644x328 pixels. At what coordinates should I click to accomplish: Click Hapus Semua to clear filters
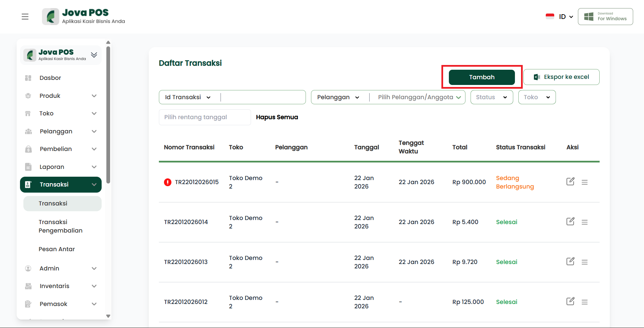(277, 117)
